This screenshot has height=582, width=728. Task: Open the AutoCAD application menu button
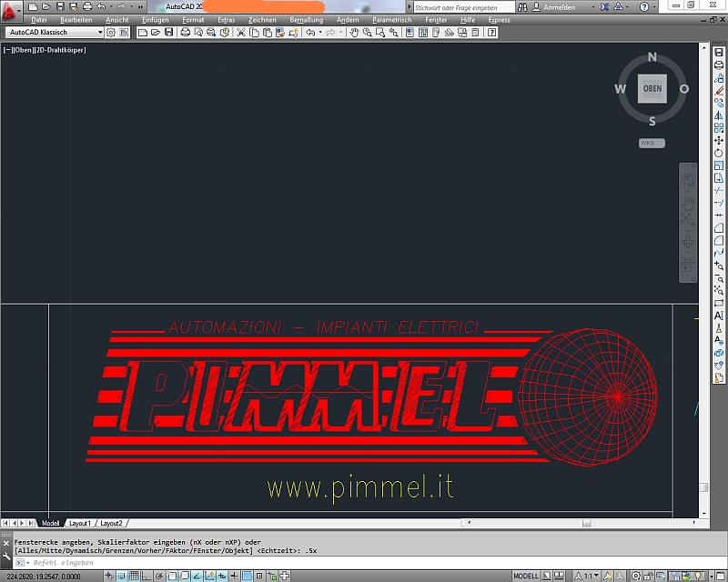tap(10, 11)
